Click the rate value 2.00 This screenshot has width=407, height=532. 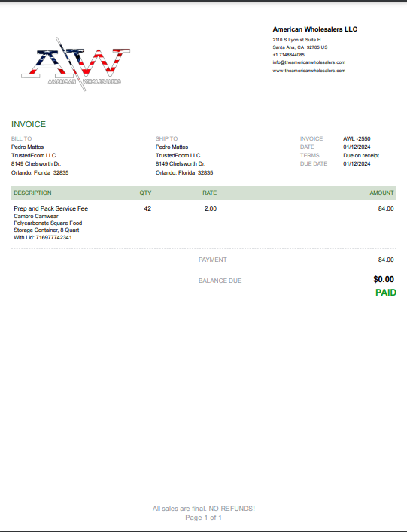[211, 208]
